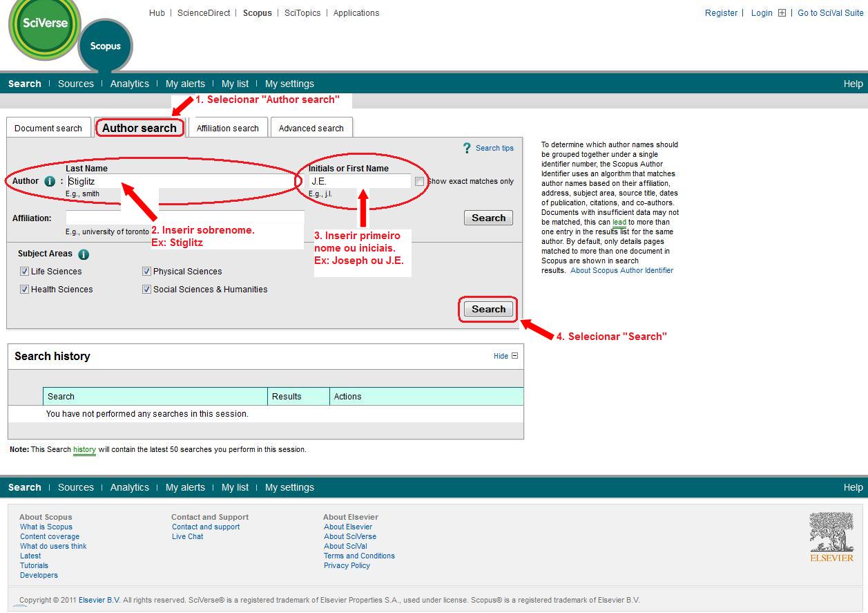Click Search in the top teal menu
The height and width of the screenshot is (613, 868).
click(x=25, y=84)
